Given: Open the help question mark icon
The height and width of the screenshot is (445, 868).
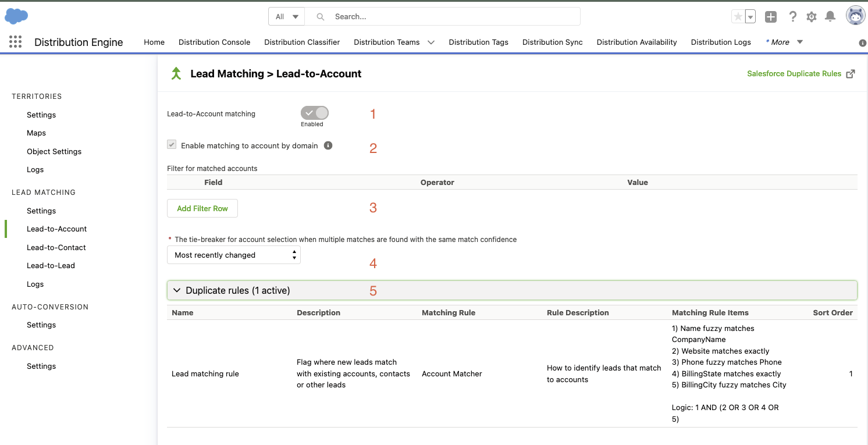Looking at the screenshot, I should pyautogui.click(x=792, y=17).
